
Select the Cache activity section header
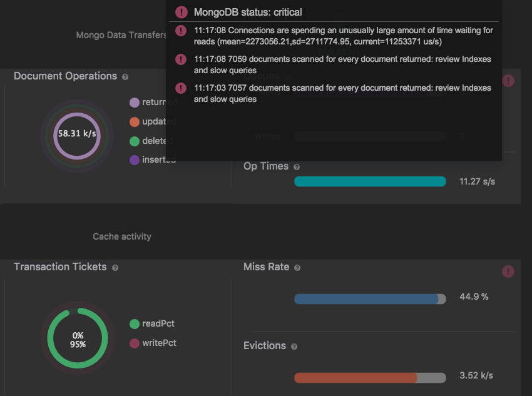click(122, 236)
